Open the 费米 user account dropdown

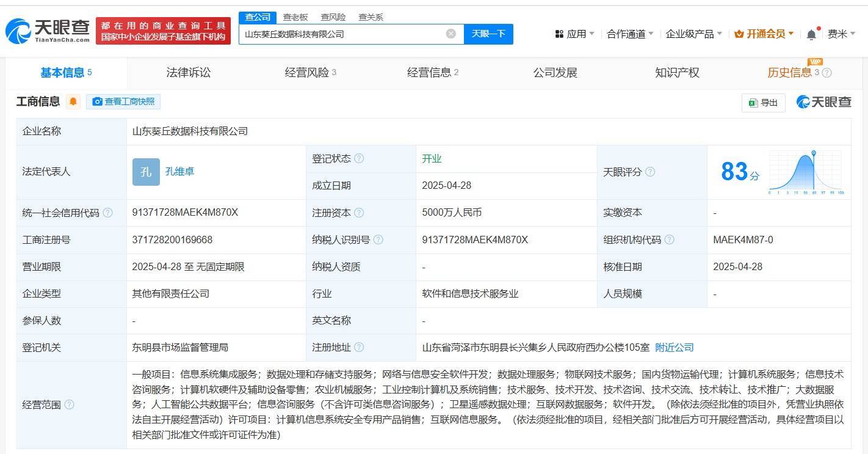tap(842, 34)
